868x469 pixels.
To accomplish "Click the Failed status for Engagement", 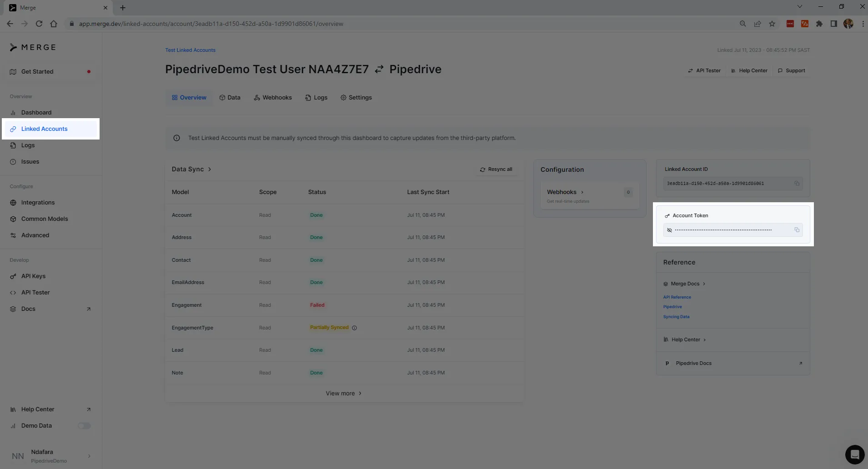I will point(317,305).
